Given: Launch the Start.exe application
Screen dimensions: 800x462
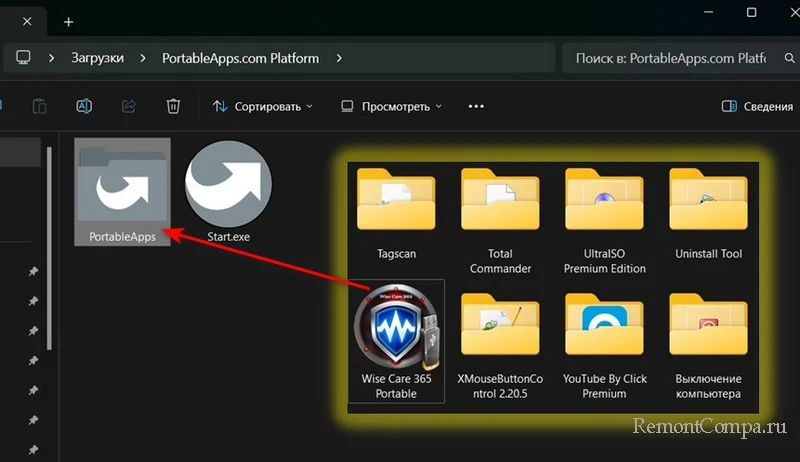Looking at the screenshot, I should pyautogui.click(x=228, y=188).
